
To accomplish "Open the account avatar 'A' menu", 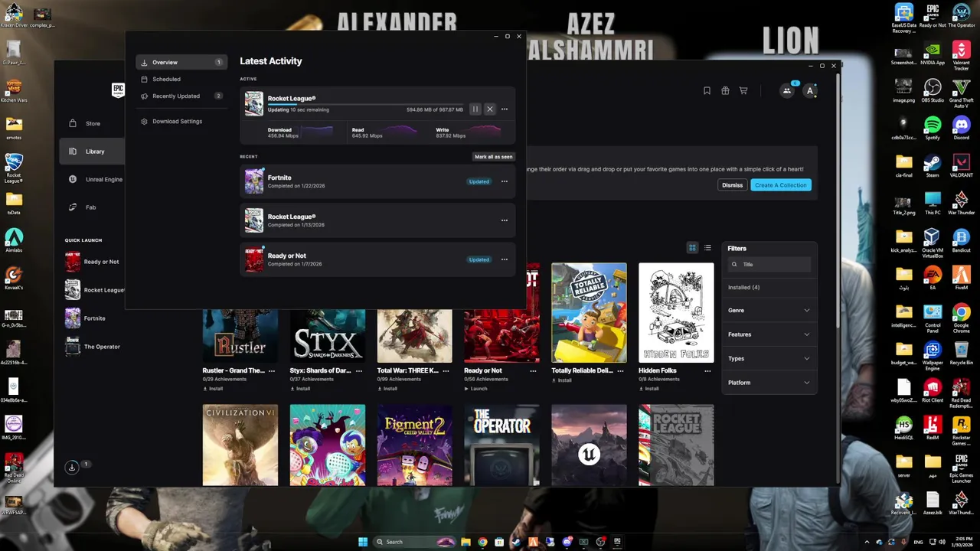I will pos(810,90).
